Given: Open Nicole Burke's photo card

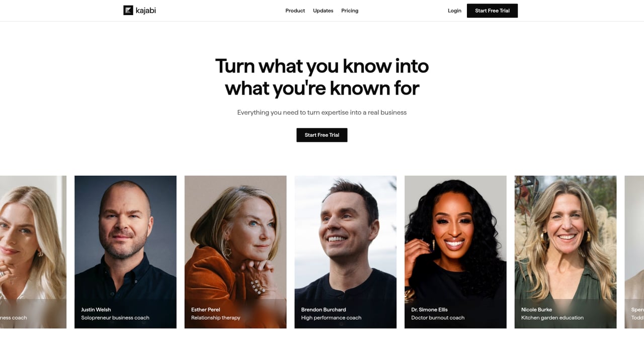Looking at the screenshot, I should 566,252.
